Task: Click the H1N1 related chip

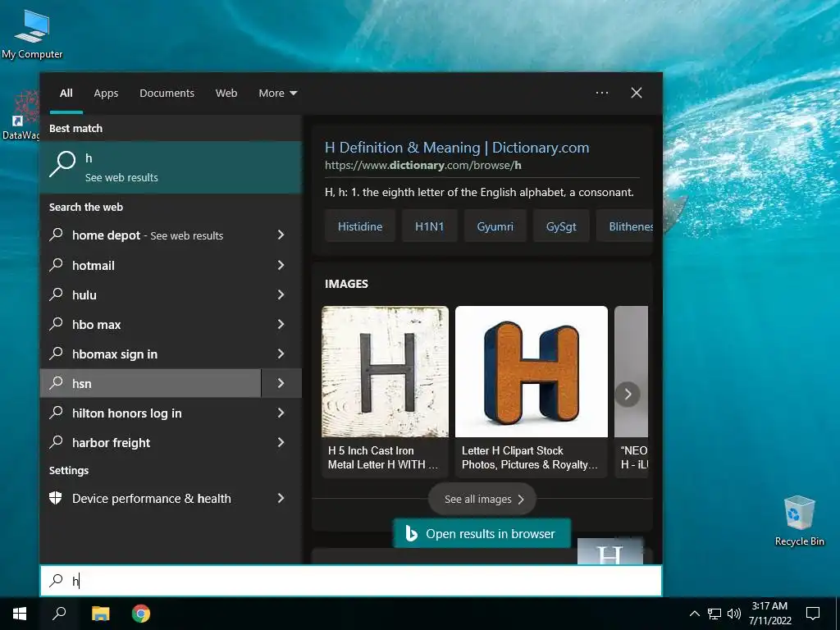Action: 430,226
